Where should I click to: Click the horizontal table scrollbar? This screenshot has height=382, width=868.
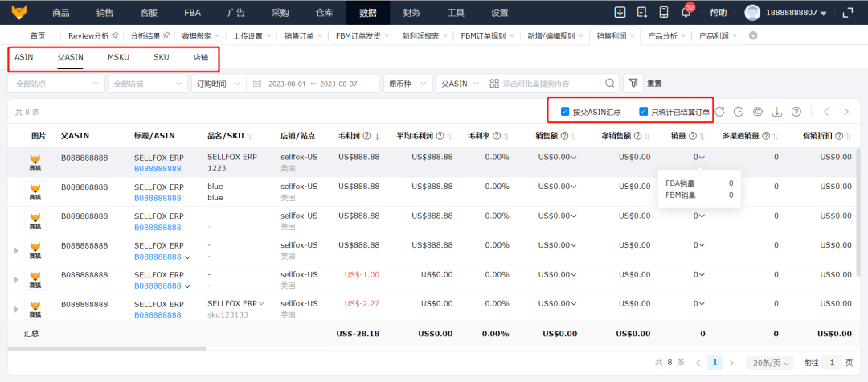coord(107,348)
